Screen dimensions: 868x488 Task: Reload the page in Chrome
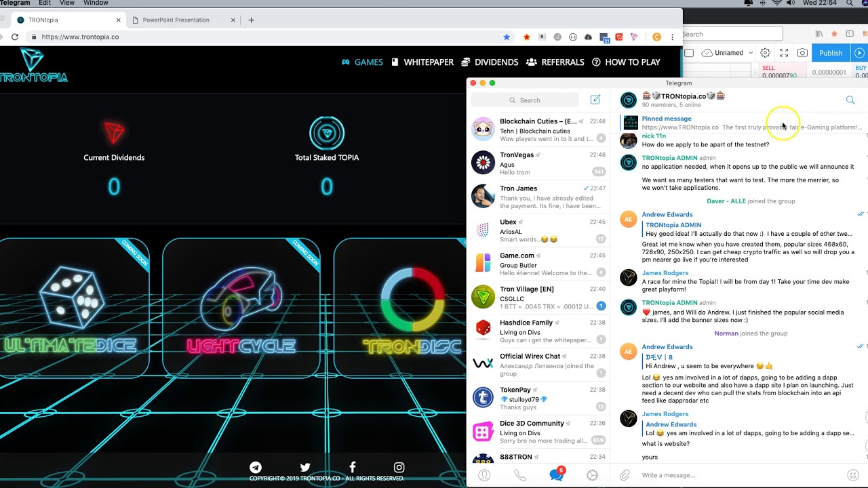[15, 37]
